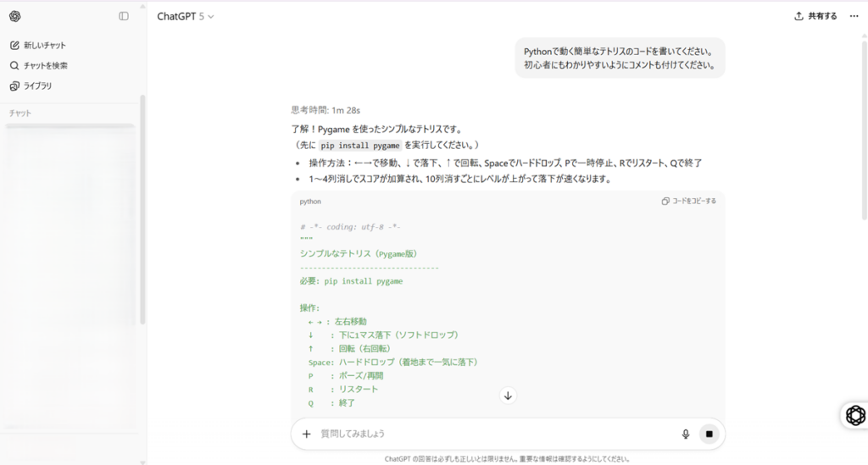This screenshot has height=465, width=868.
Task: Click the code line 左右移動
Action: [x=337, y=322]
